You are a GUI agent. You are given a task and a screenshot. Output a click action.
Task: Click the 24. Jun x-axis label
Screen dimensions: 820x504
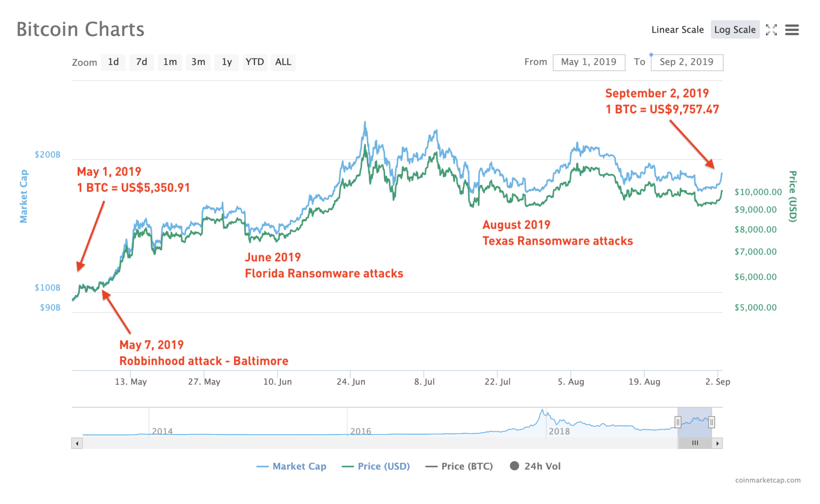pos(351,382)
